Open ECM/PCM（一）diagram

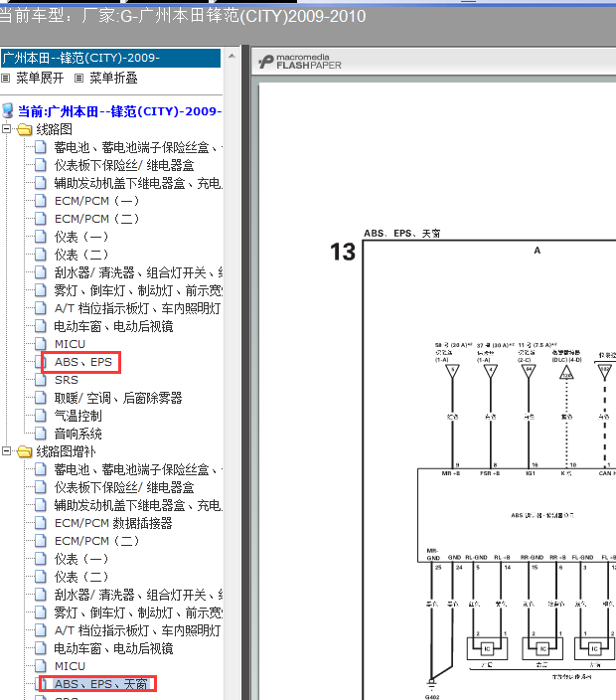pyautogui.click(x=96, y=201)
